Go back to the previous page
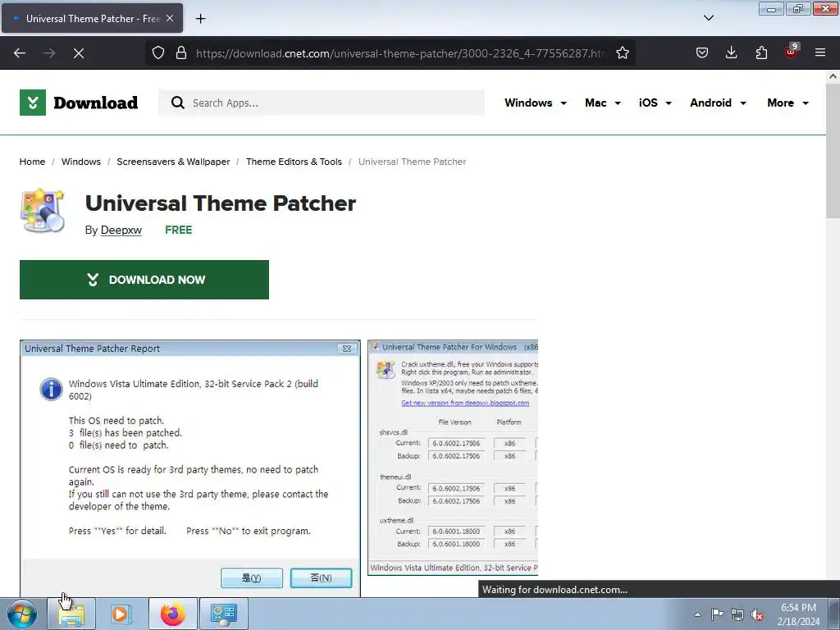840x630 pixels. tap(20, 53)
